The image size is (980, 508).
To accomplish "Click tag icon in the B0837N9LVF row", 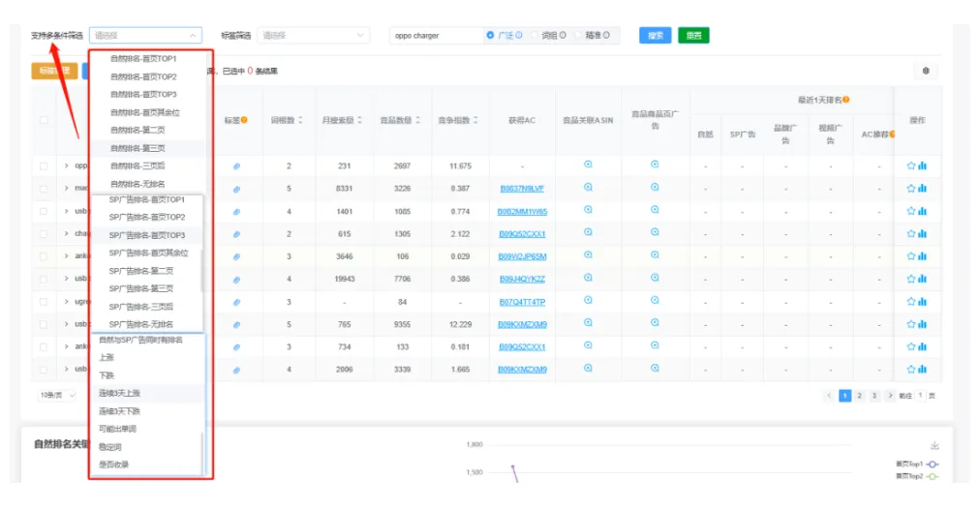I will (x=237, y=189).
